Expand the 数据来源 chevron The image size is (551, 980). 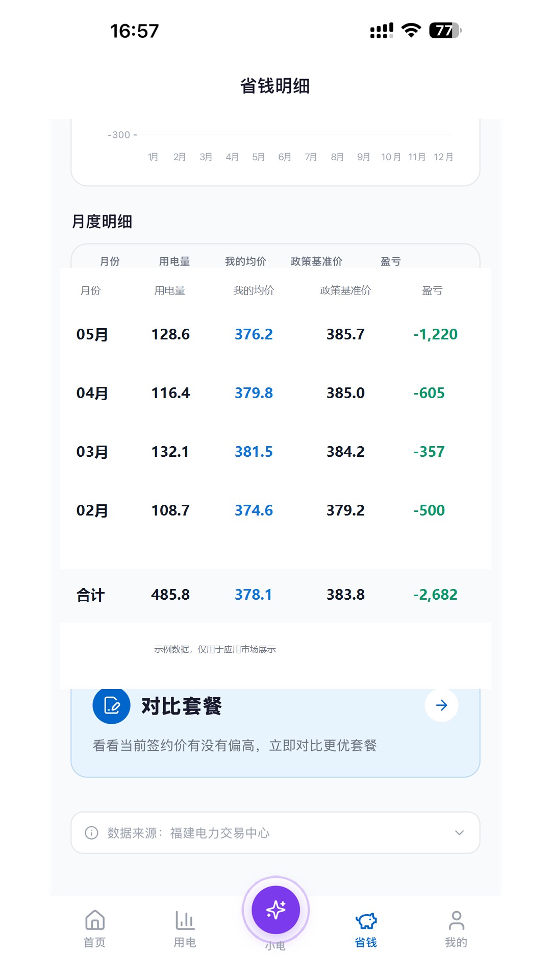pyautogui.click(x=459, y=832)
